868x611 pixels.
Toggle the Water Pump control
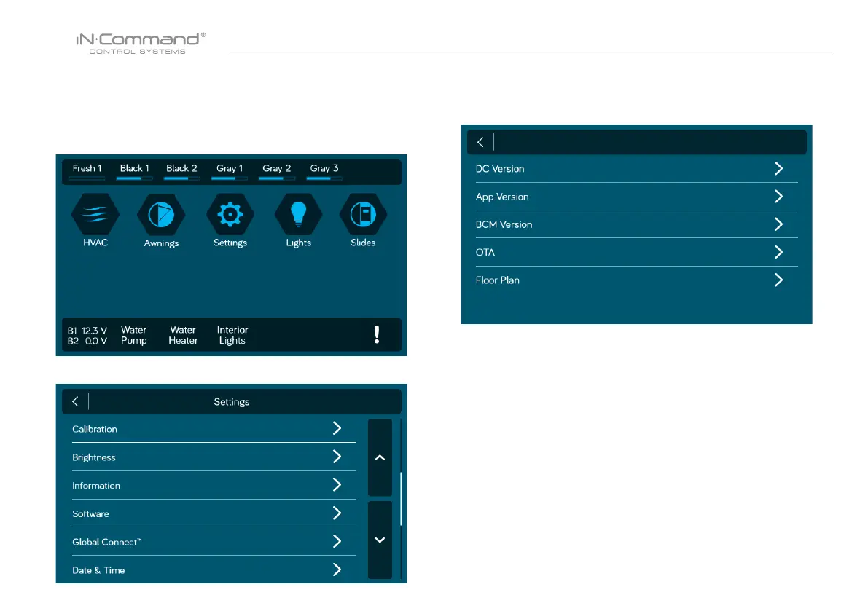tap(134, 335)
